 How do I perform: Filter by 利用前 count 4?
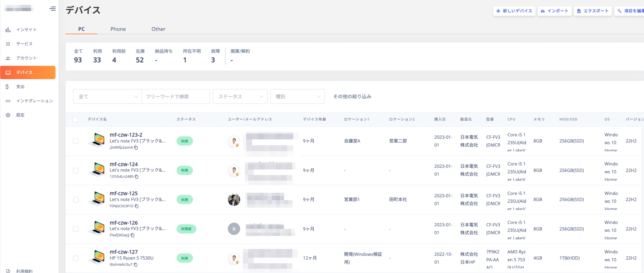[x=119, y=56]
